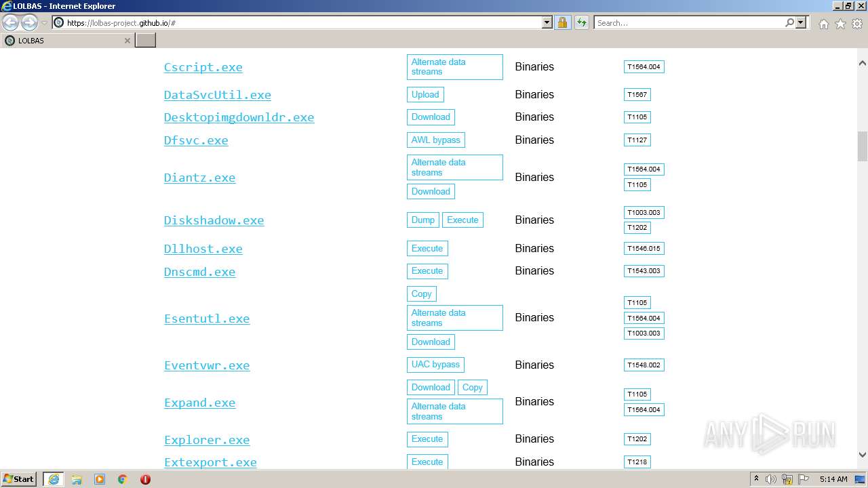
Task: Click Execute tag for Diskshadow.exe
Action: [x=462, y=220]
